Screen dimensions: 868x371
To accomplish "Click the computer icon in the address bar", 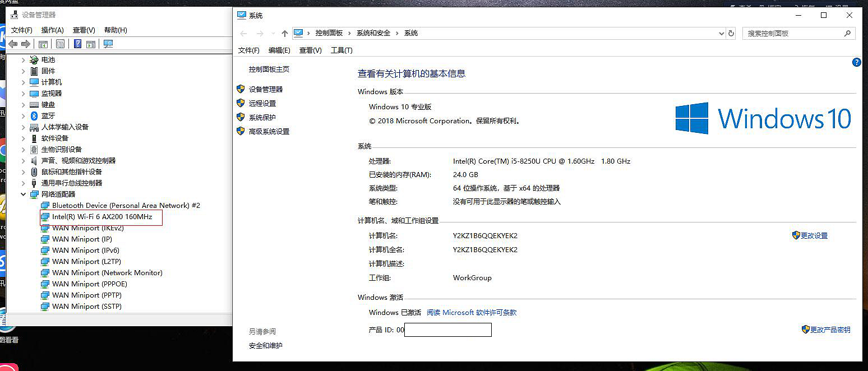I will 298,33.
